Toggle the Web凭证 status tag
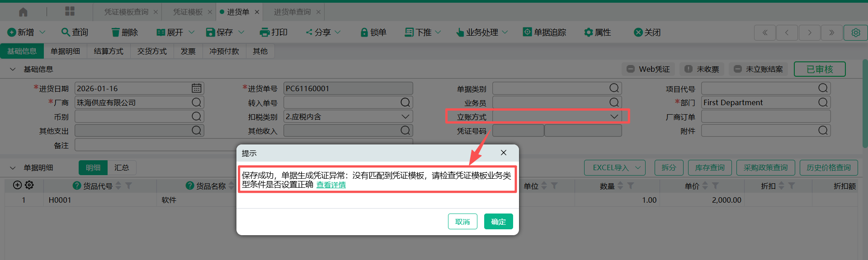 648,69
